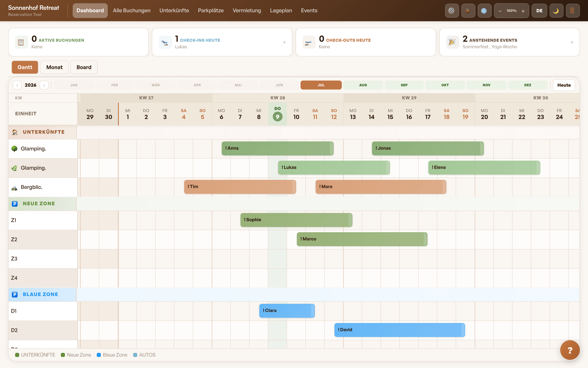Viewport: 588px width, 368px height.
Task: Open the Lukas booking bar
Action: tap(334, 167)
